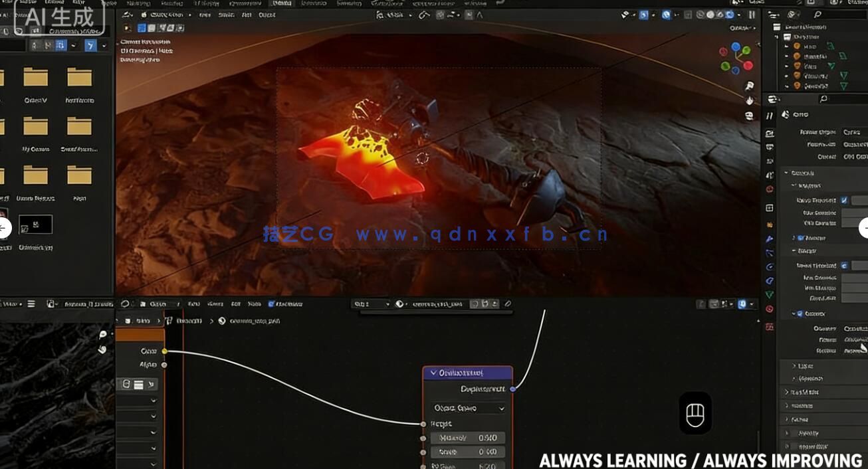Open the Modifier Properties wrench icon
Viewport: 868px width, 469px height.
click(x=770, y=239)
